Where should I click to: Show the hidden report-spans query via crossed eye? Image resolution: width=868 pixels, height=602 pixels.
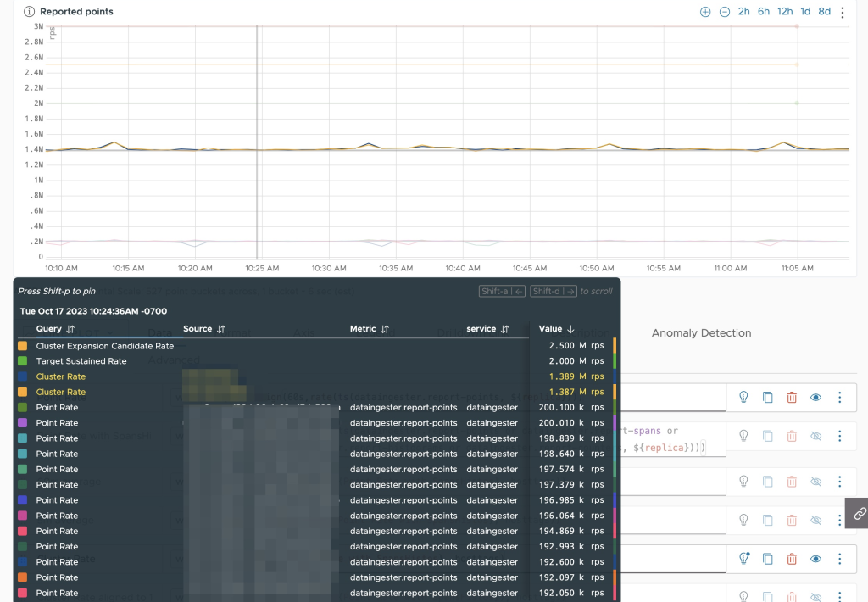[x=815, y=436]
